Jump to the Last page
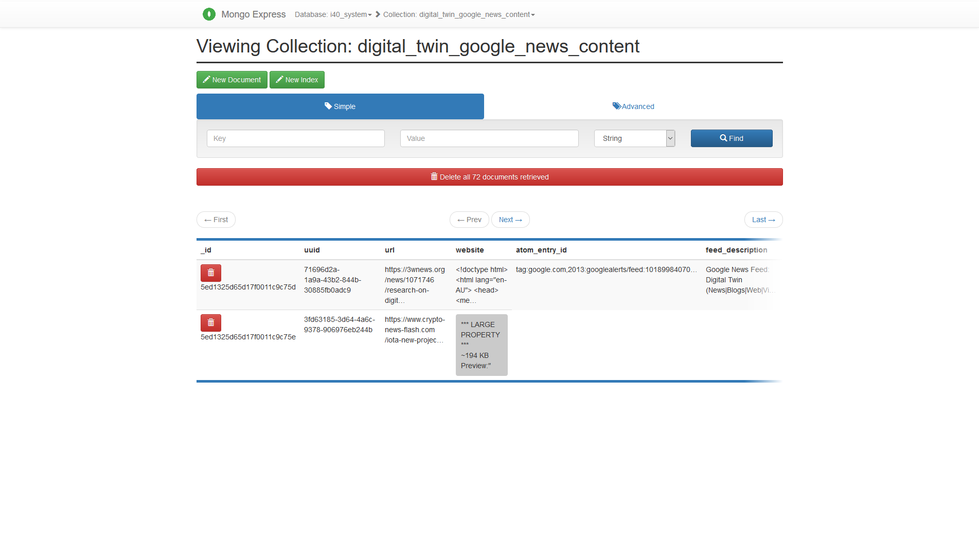This screenshot has width=979, height=560. pos(763,220)
